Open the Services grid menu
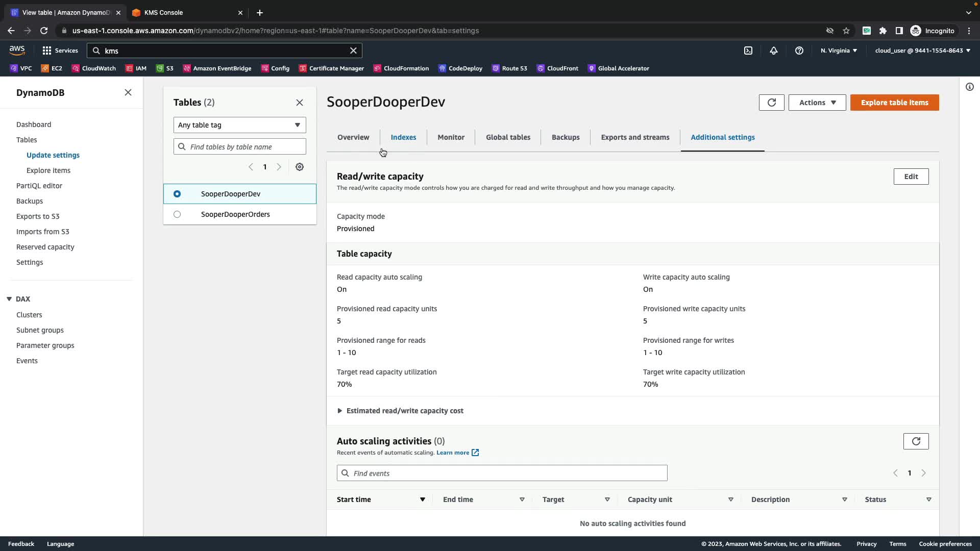980x551 pixels. (x=60, y=51)
